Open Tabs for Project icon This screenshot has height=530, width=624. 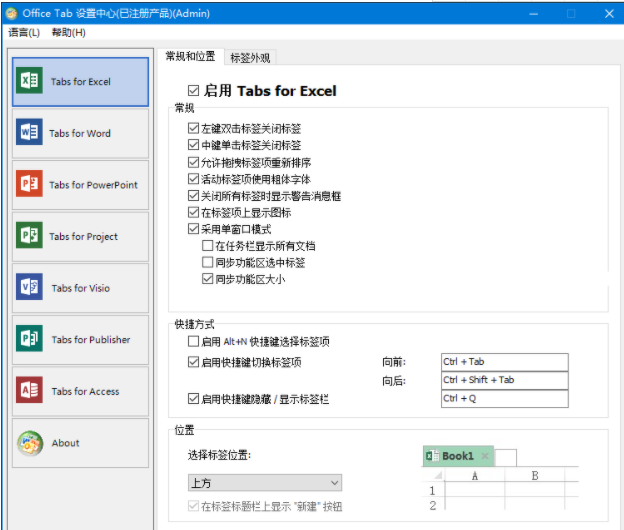30,237
